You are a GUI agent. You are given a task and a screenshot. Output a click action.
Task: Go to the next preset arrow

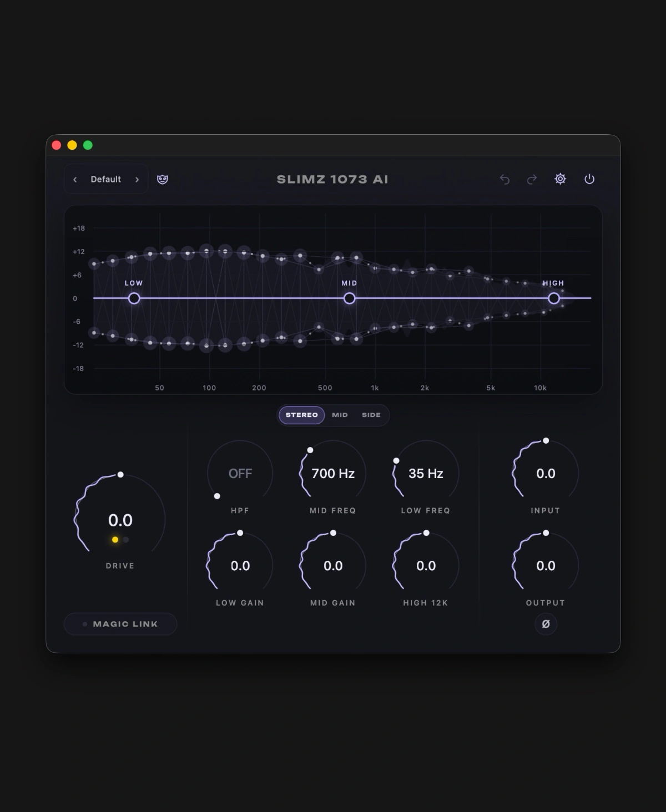point(137,179)
